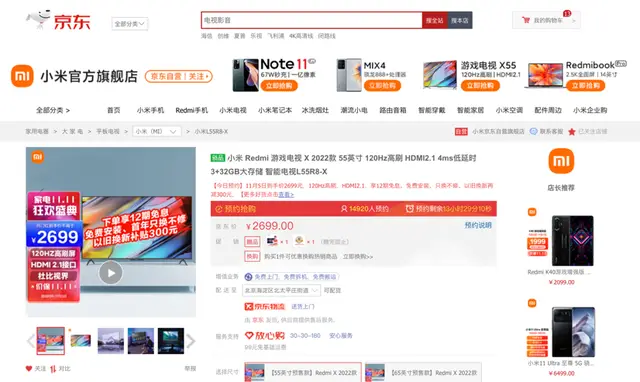Open the 小米空调 store tab
Screen dimensions: 640x382
pos(509,110)
